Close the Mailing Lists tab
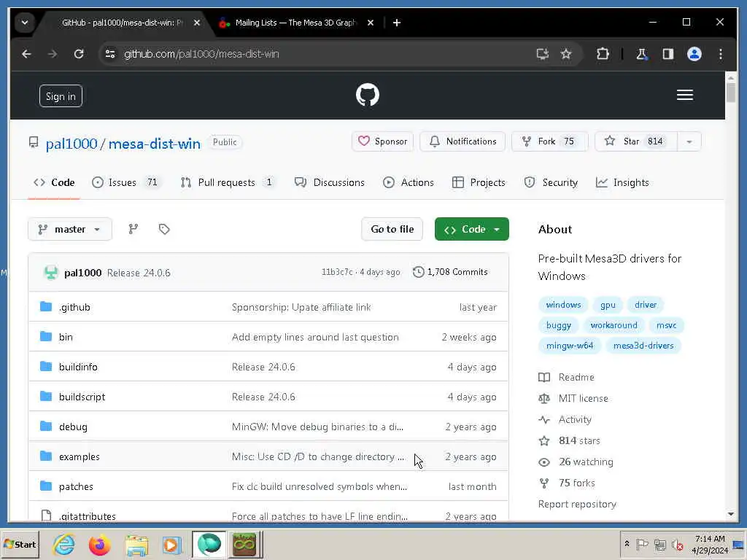 click(x=371, y=23)
